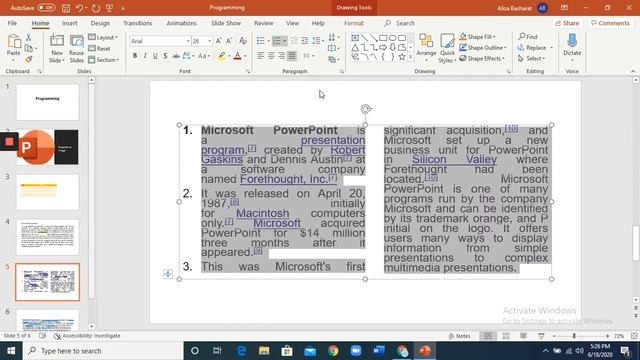Click the Search box in ribbon
Viewport: 640px width, 360px height.
[400, 23]
